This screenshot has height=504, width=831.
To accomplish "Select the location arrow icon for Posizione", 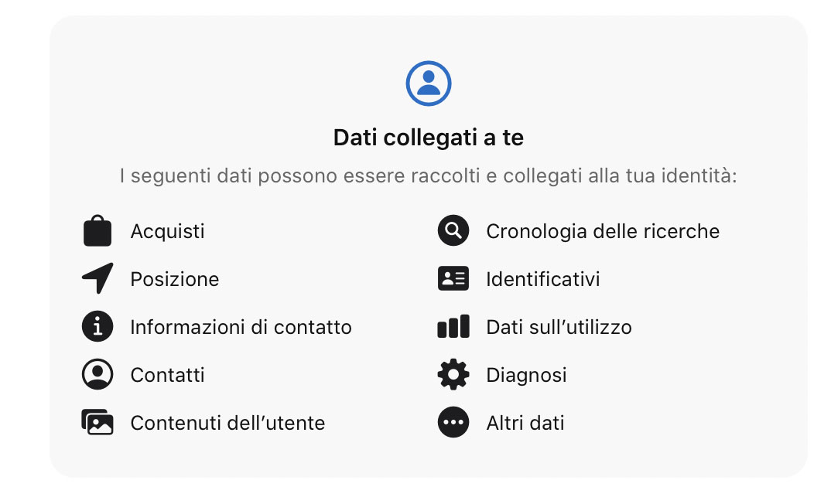I will (97, 278).
